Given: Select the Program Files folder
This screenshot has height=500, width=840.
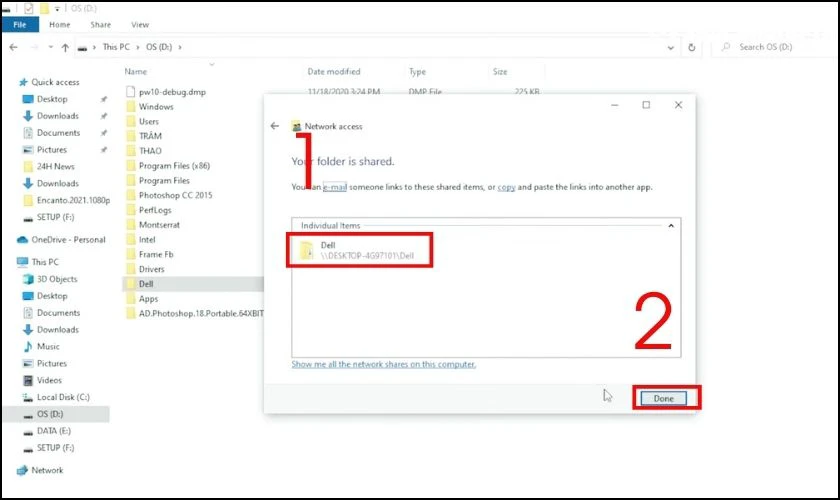Looking at the screenshot, I should (x=158, y=181).
